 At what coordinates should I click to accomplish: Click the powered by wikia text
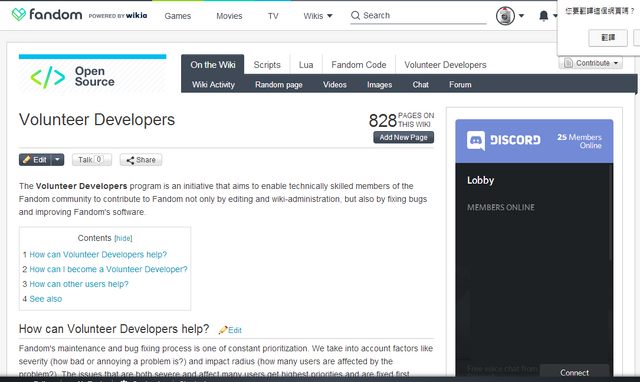[x=118, y=16]
